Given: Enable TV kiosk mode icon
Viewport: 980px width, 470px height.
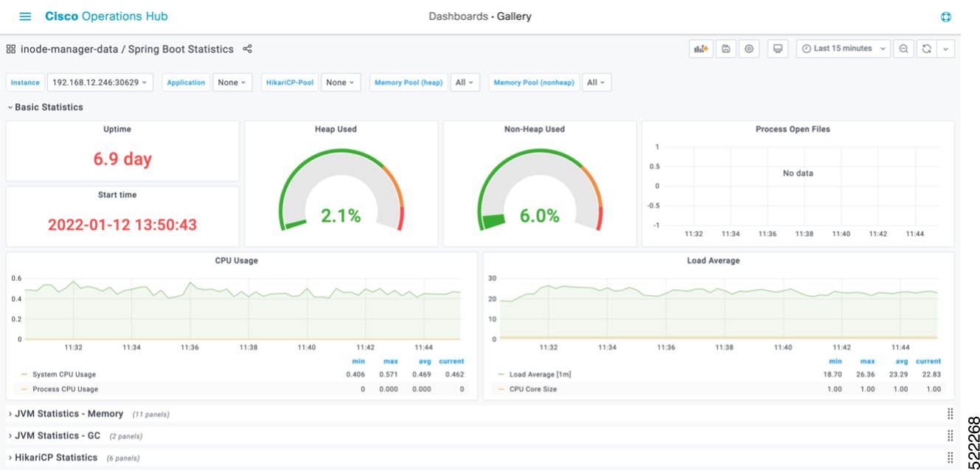Looking at the screenshot, I should 777,48.
